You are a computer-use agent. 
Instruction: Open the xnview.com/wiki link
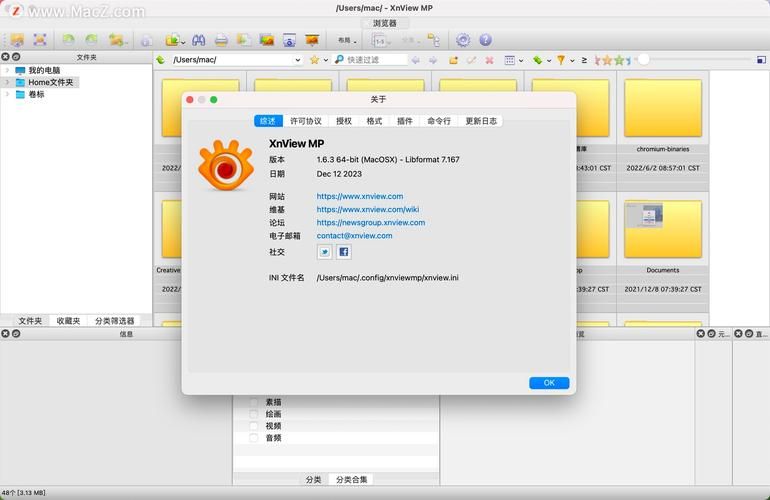point(368,209)
